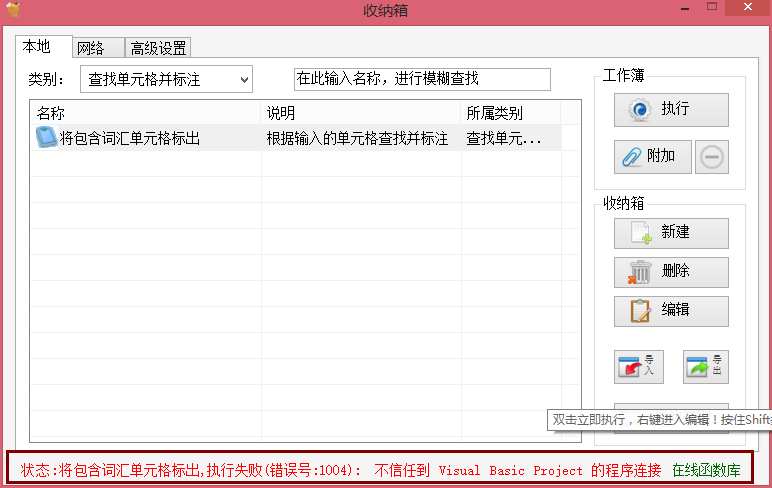This screenshot has height=488, width=772.
Task: Click the round minus icon beside 附加
Action: click(712, 157)
